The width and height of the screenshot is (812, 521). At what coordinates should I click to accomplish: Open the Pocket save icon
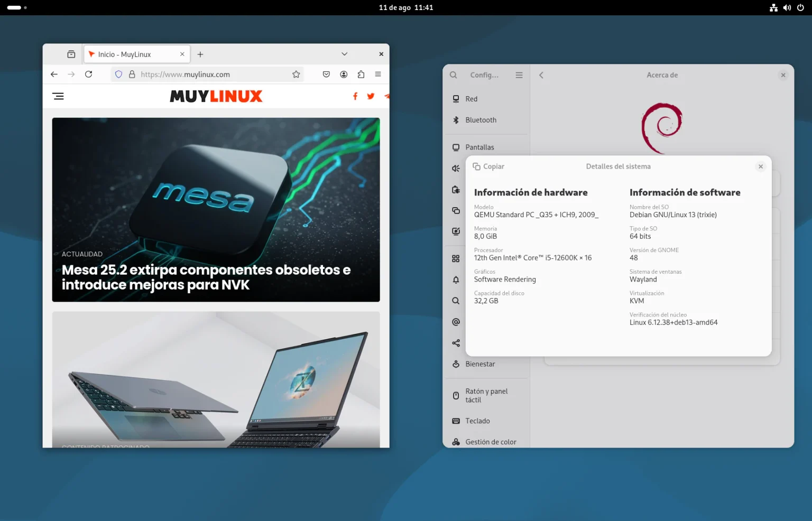(326, 75)
